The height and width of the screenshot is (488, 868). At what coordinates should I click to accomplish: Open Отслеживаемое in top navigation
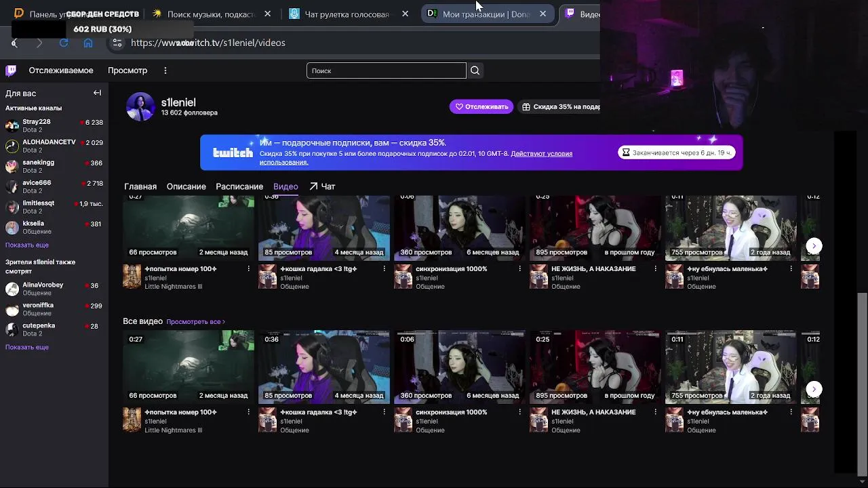[61, 70]
